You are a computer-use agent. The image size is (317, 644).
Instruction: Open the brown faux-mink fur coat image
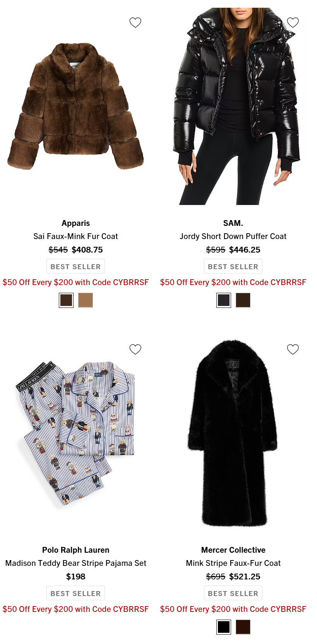(75, 106)
